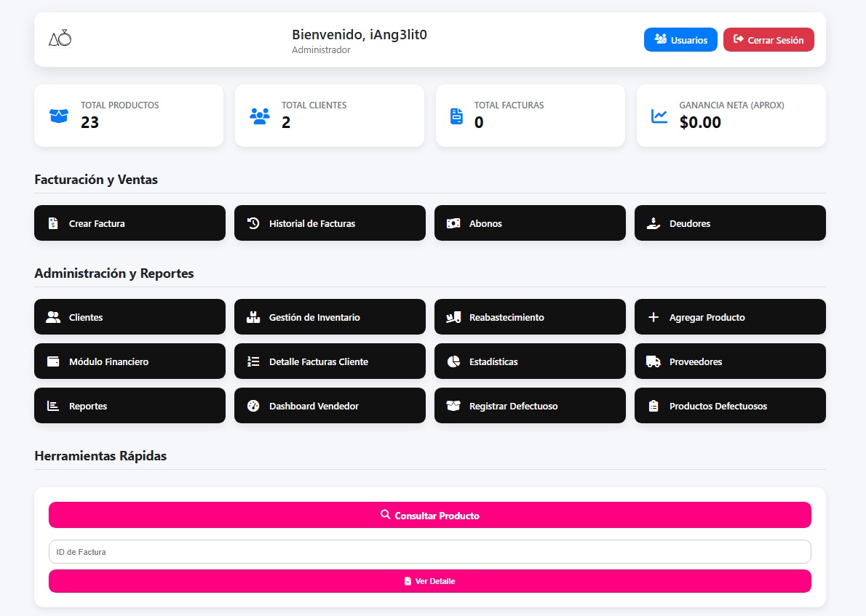
Task: Focus the ID de Factura input field
Action: [x=429, y=552]
